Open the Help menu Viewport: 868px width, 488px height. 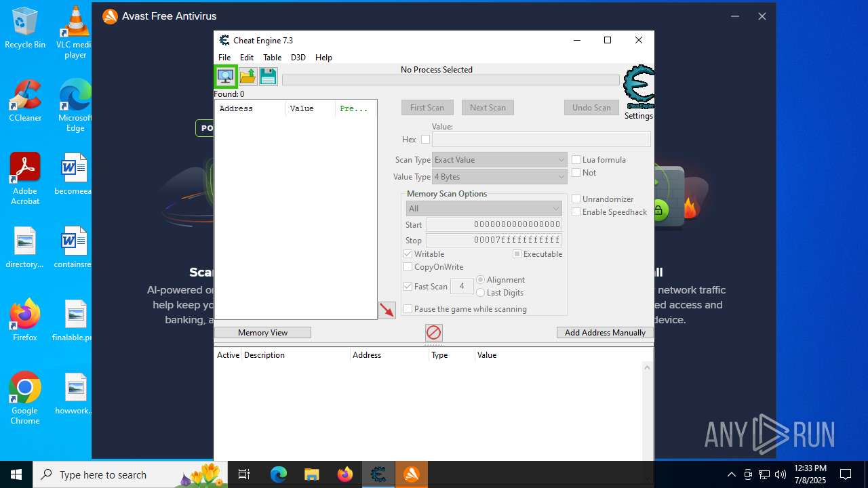click(x=324, y=58)
